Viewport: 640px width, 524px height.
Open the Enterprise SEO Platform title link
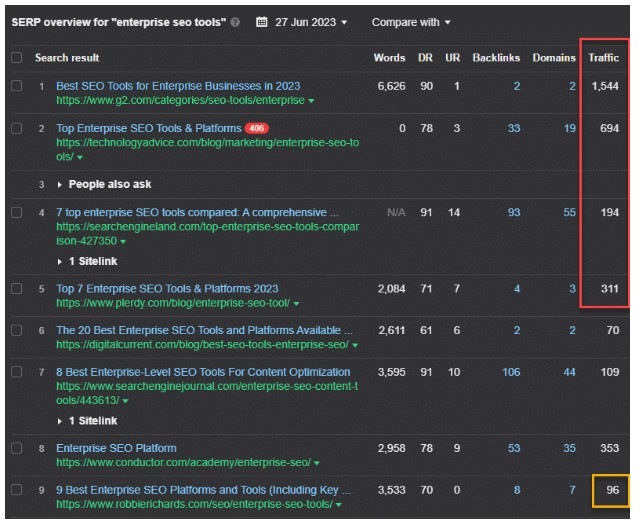click(x=116, y=448)
